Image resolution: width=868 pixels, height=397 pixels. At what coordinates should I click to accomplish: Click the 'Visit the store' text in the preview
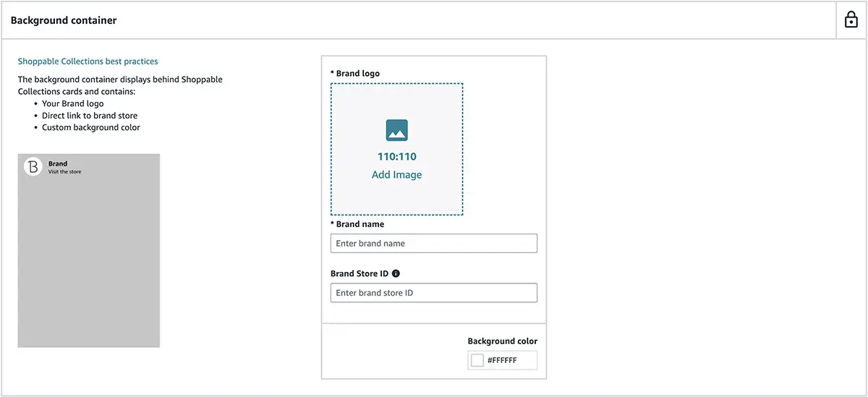click(x=64, y=172)
